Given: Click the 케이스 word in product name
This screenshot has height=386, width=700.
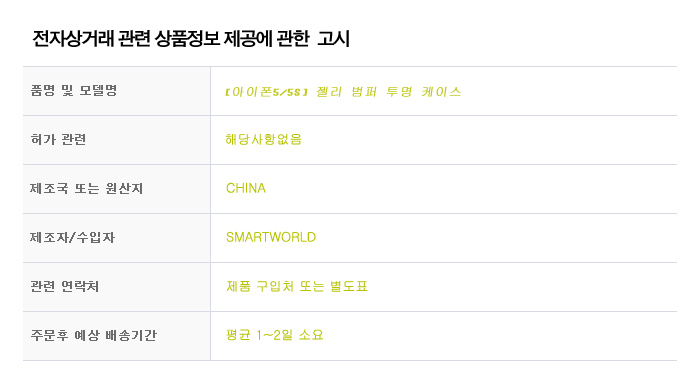Looking at the screenshot, I should pos(441,91).
